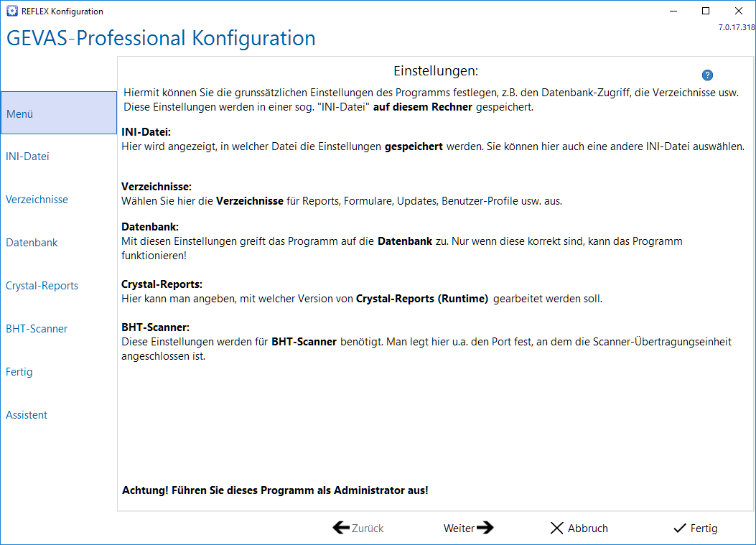Switch to Crystal-Reports settings
Viewport: 756px width, 545px height.
(42, 286)
